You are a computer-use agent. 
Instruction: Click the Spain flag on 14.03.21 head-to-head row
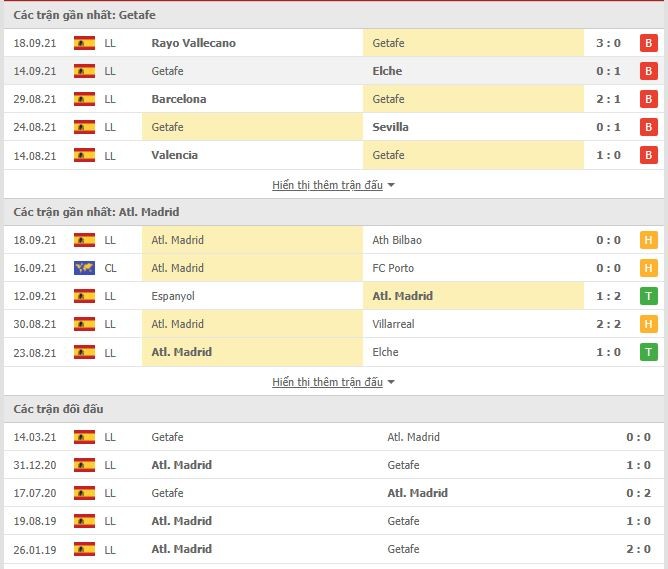[x=84, y=437]
